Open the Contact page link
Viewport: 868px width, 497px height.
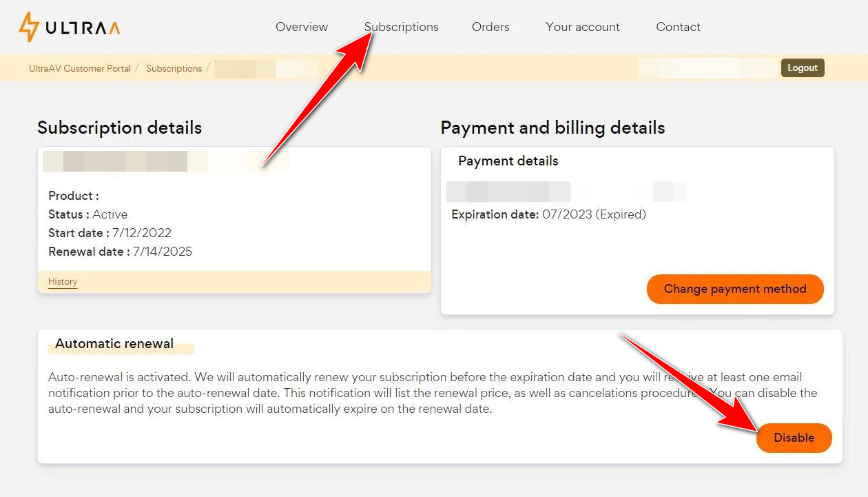pos(678,27)
